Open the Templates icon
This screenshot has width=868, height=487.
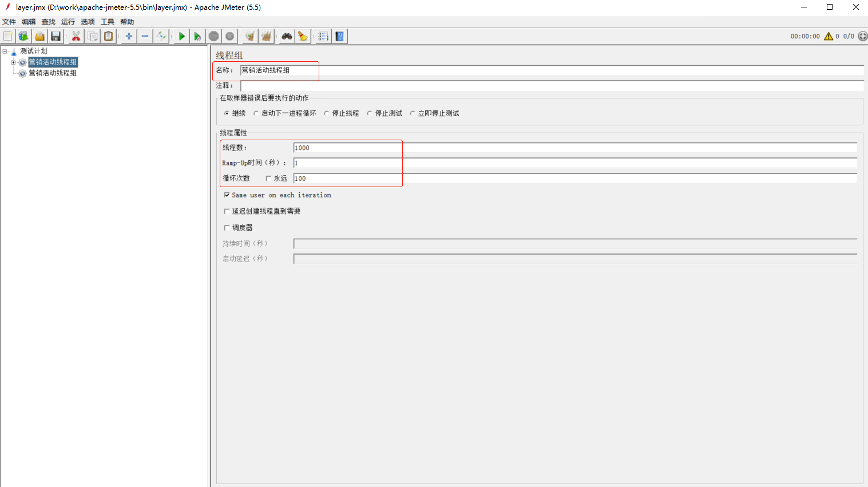point(23,36)
